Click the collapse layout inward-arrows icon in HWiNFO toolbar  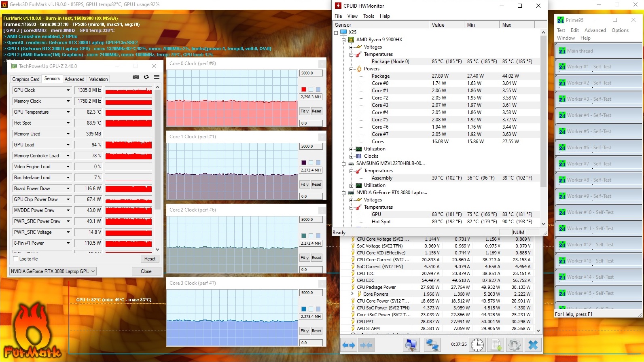pos(366,345)
